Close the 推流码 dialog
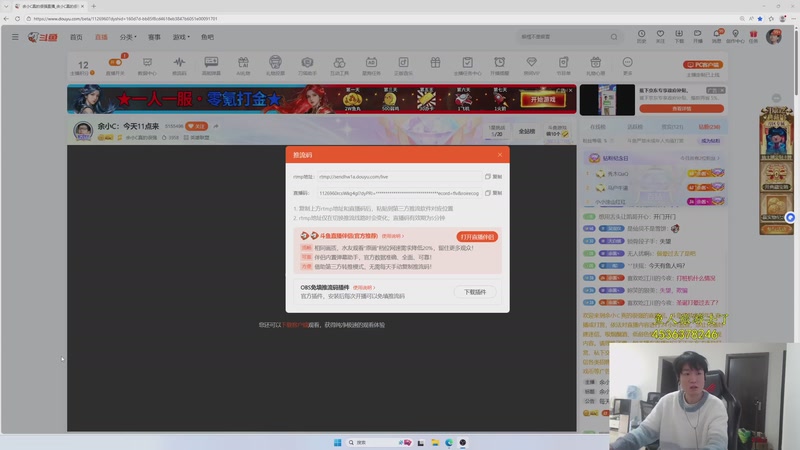Viewport: 800px width, 450px height. tap(499, 155)
